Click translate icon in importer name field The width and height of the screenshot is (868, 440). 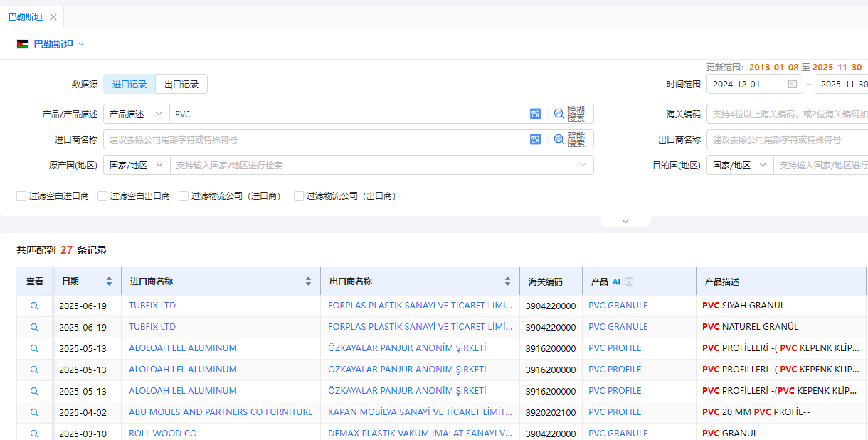535,139
